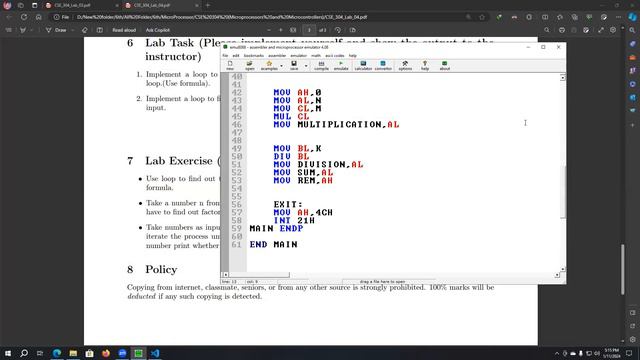Click code line INT 21H
Image resolution: width=640 pixels, height=360 pixels.
tap(294, 220)
